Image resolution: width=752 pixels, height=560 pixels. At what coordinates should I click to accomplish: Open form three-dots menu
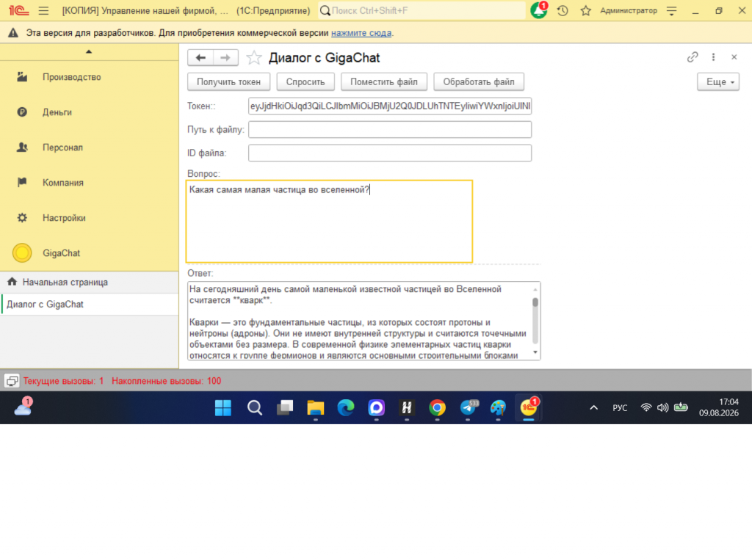713,57
